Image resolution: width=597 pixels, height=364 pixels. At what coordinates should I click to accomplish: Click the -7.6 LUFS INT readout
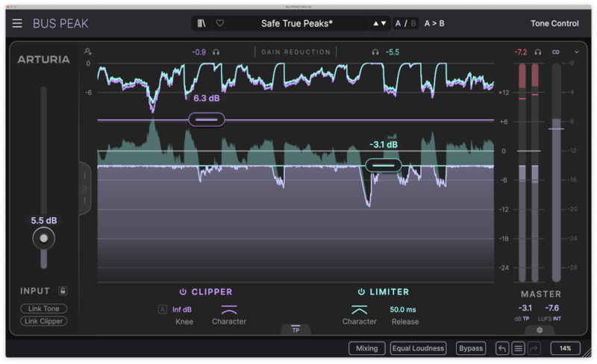552,307
